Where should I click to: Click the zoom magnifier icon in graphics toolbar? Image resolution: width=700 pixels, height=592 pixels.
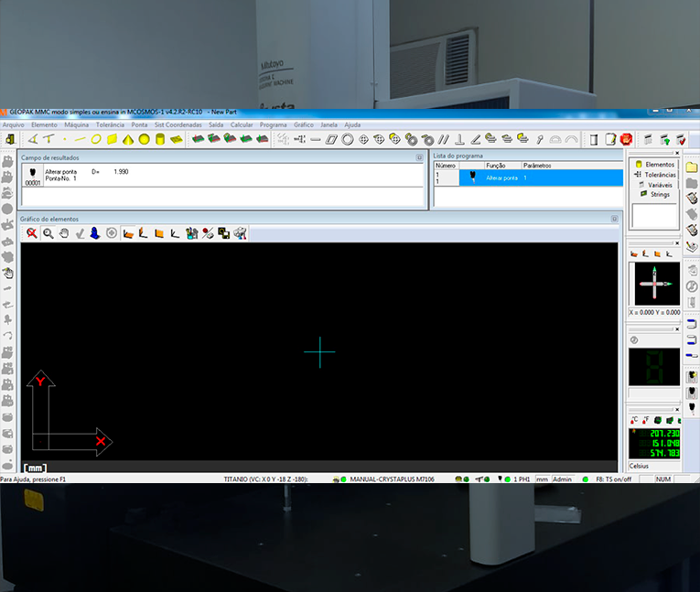48,233
